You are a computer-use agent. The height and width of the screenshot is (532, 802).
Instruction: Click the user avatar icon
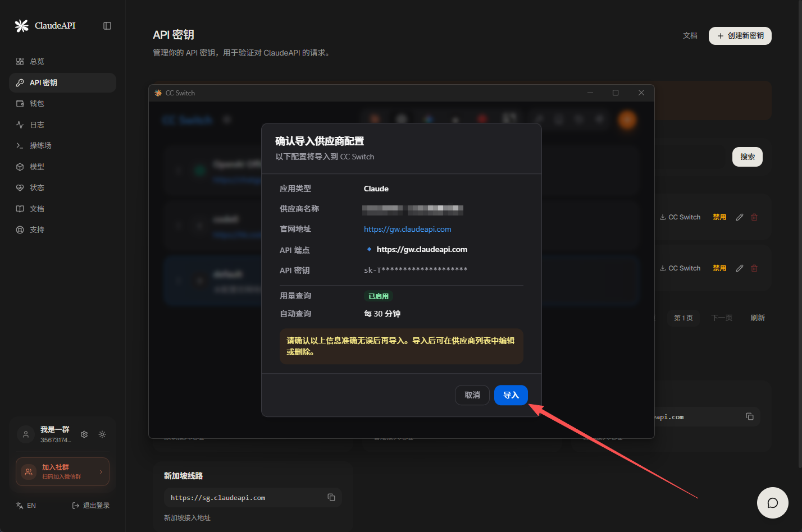(x=26, y=434)
